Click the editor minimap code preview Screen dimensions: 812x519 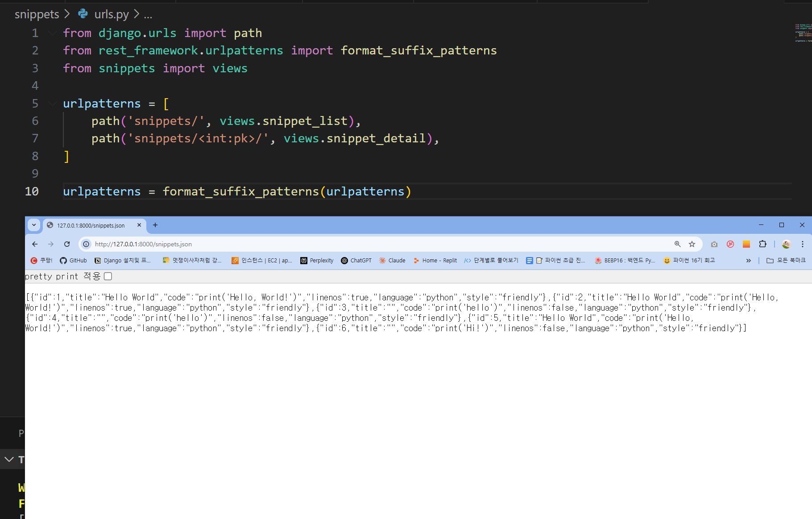pyautogui.click(x=803, y=33)
